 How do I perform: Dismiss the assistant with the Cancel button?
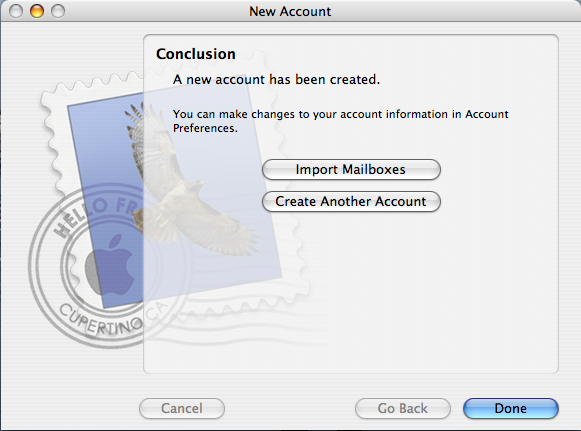[182, 408]
